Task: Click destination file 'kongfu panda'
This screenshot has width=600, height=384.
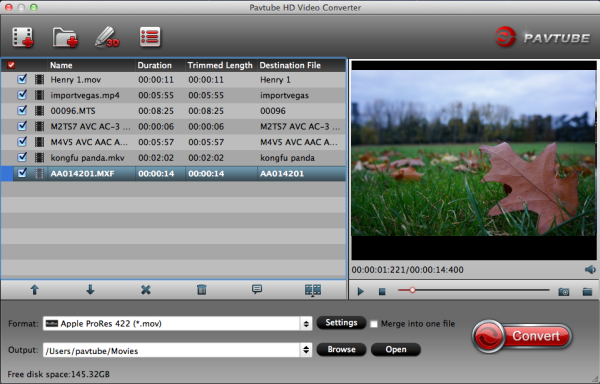Action: point(287,158)
